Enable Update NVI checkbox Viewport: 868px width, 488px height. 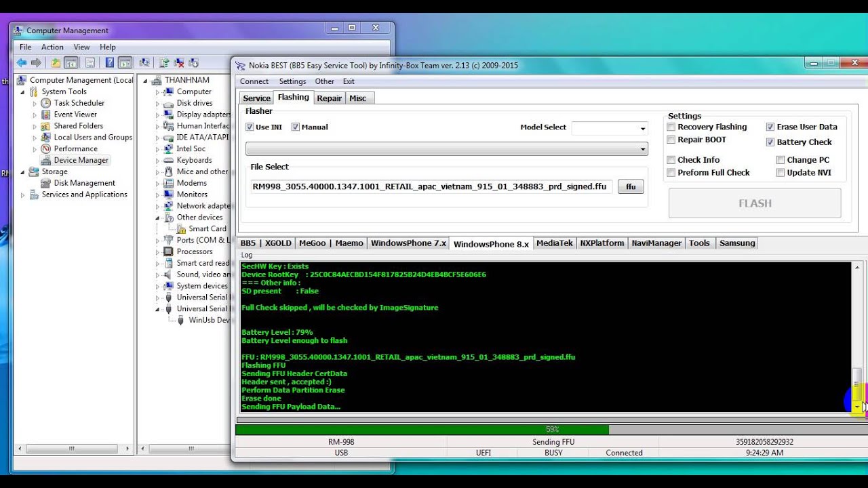[x=781, y=173]
